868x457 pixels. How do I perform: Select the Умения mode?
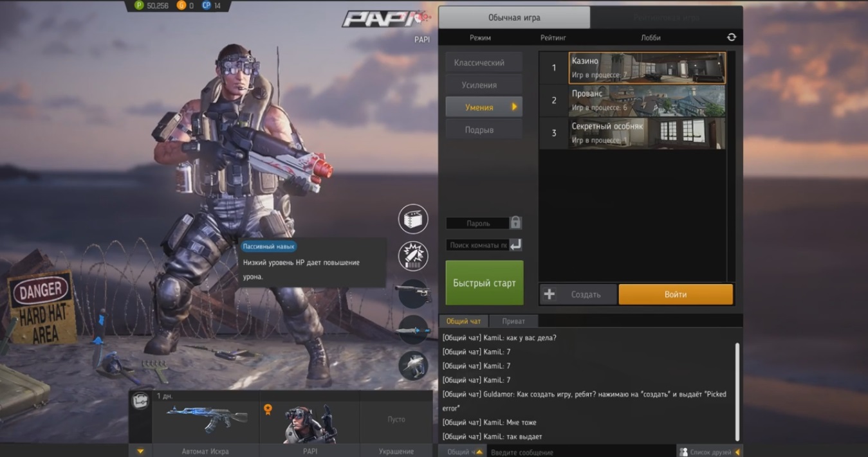click(484, 107)
